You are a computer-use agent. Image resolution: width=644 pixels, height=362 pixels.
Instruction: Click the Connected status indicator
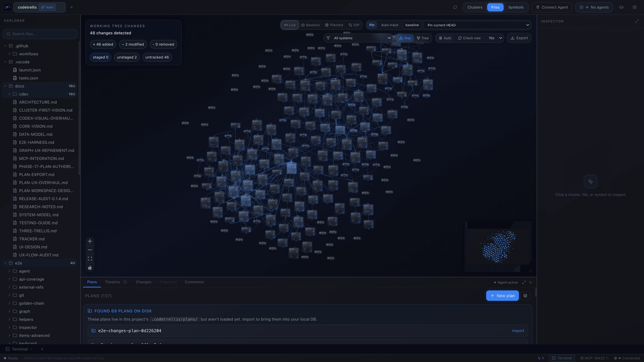point(627,358)
